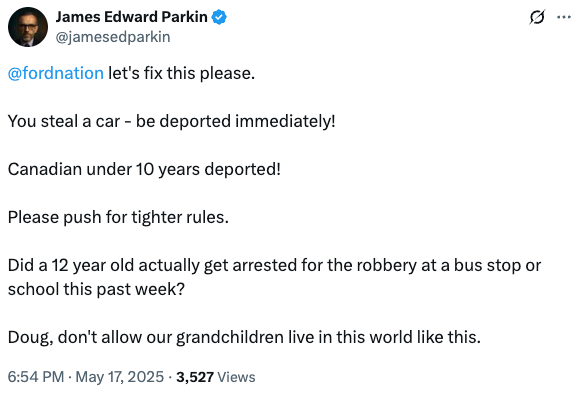Open James Edward Parkin's profile avatar
Screen dimensions: 579x402
(28, 27)
